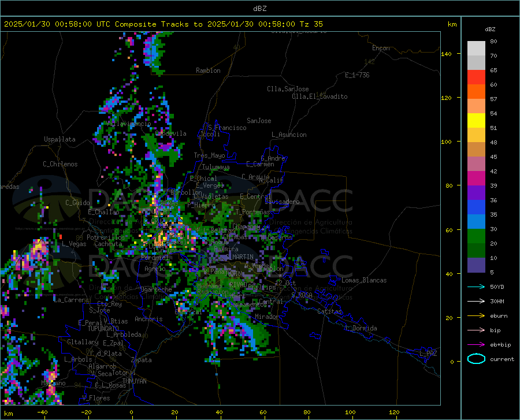520x420 pixels.
Task: Click the S_Francisco map label
Action: 227,128
